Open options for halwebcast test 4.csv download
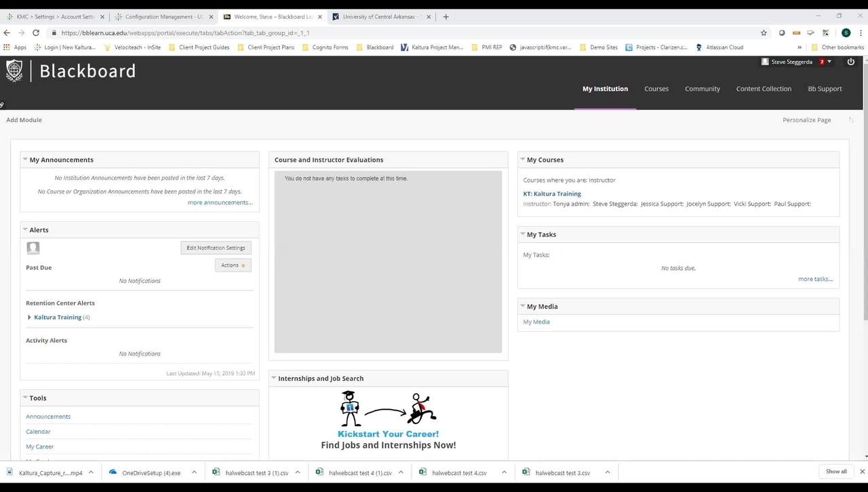The image size is (868, 492). pos(504,472)
